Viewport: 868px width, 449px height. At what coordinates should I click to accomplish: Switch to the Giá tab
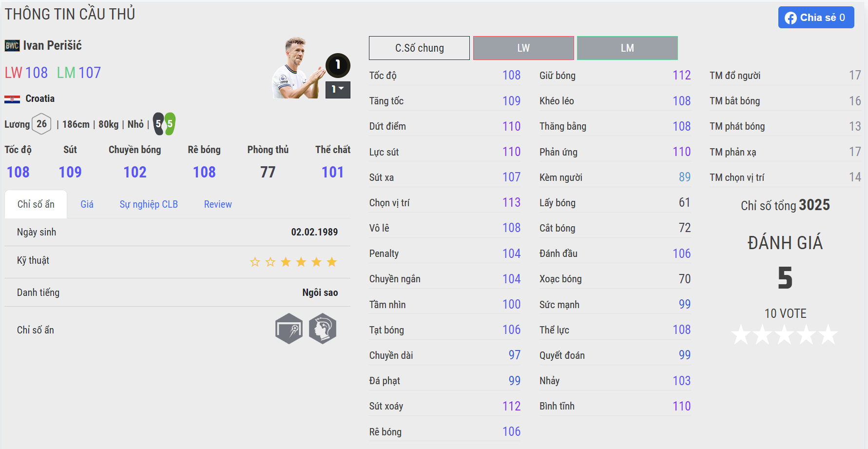coord(87,204)
